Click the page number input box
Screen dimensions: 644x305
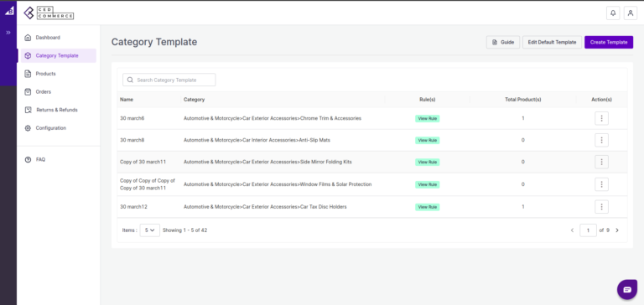(x=588, y=230)
